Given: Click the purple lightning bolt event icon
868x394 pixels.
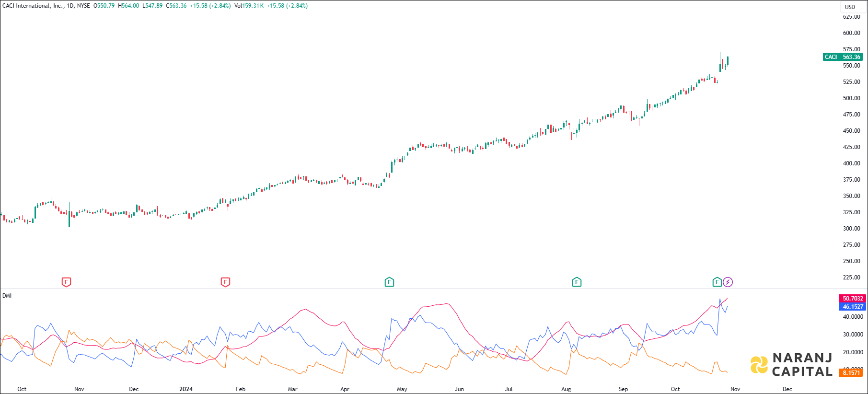Looking at the screenshot, I should (728, 282).
